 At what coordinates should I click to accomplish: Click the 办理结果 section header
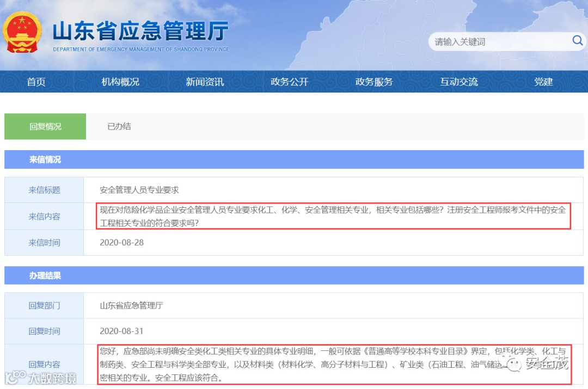point(294,276)
